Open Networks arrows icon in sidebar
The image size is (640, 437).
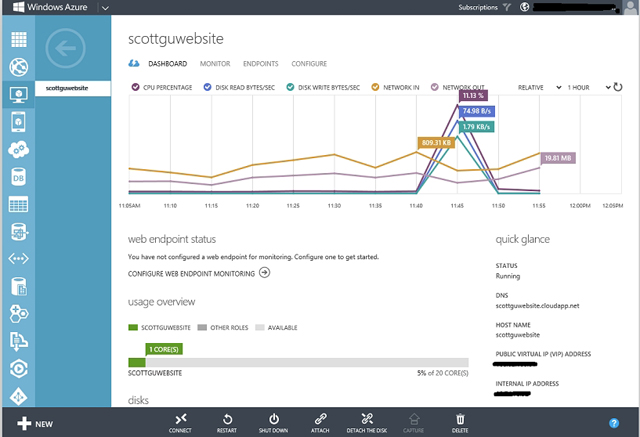pos(19,259)
